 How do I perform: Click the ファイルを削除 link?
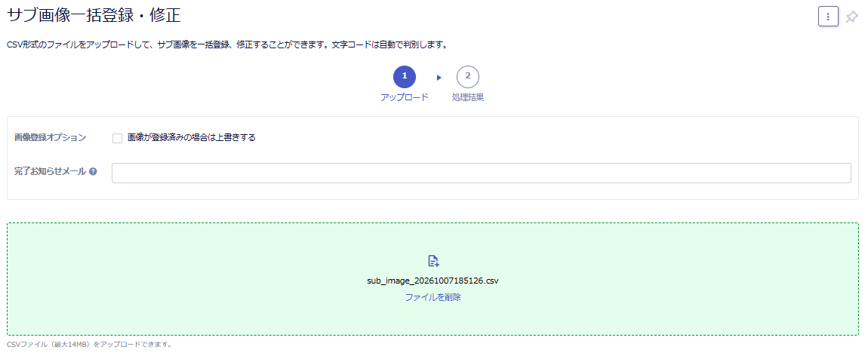(x=433, y=297)
